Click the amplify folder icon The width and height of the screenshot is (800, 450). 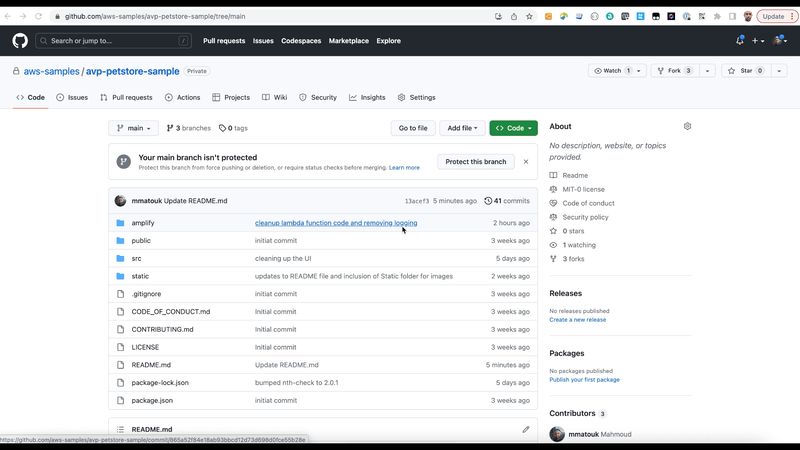coord(120,223)
